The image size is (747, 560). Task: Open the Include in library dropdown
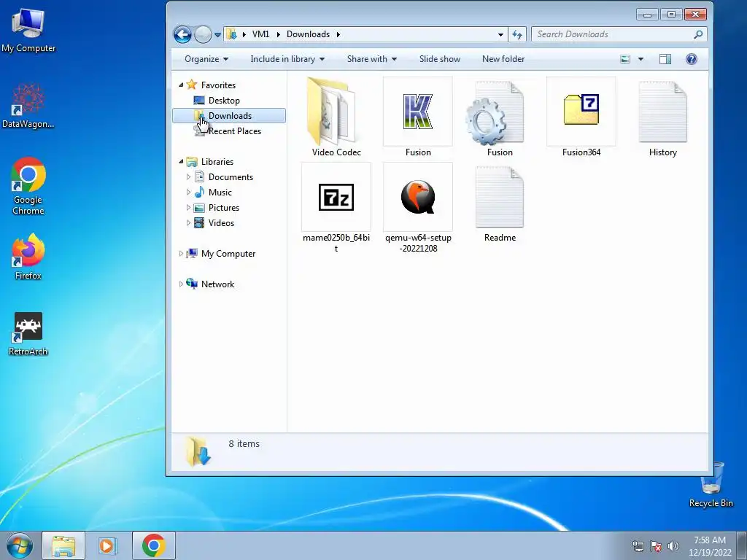pyautogui.click(x=287, y=59)
